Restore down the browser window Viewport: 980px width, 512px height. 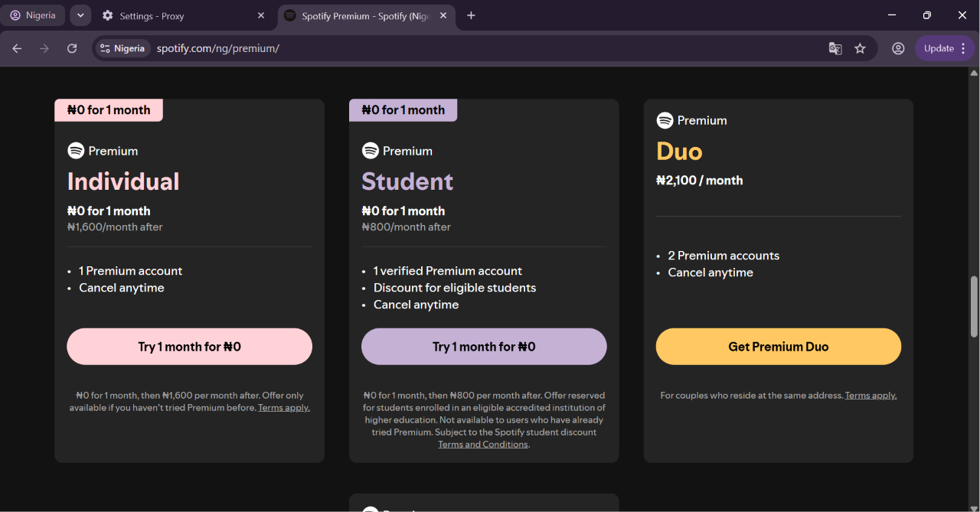point(927,15)
